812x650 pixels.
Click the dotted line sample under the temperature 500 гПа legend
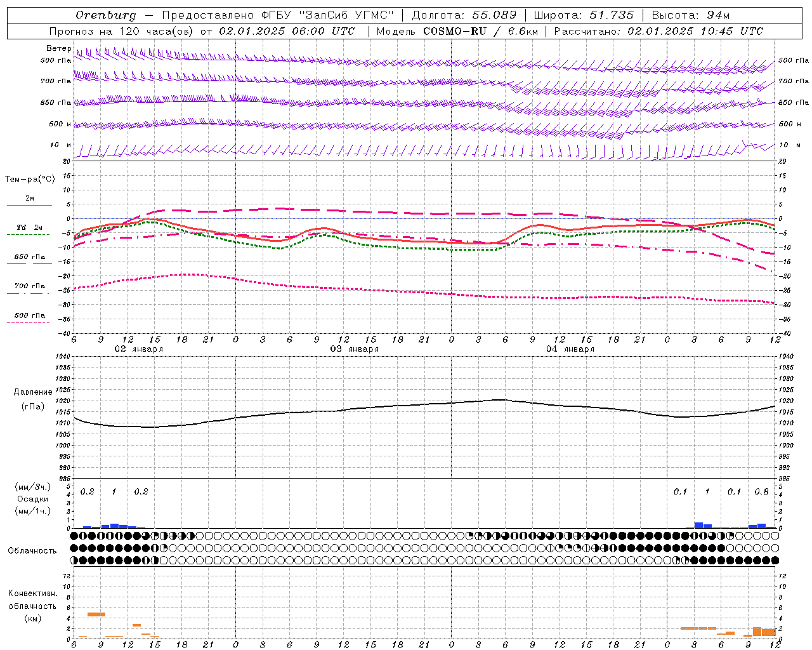(x=28, y=322)
